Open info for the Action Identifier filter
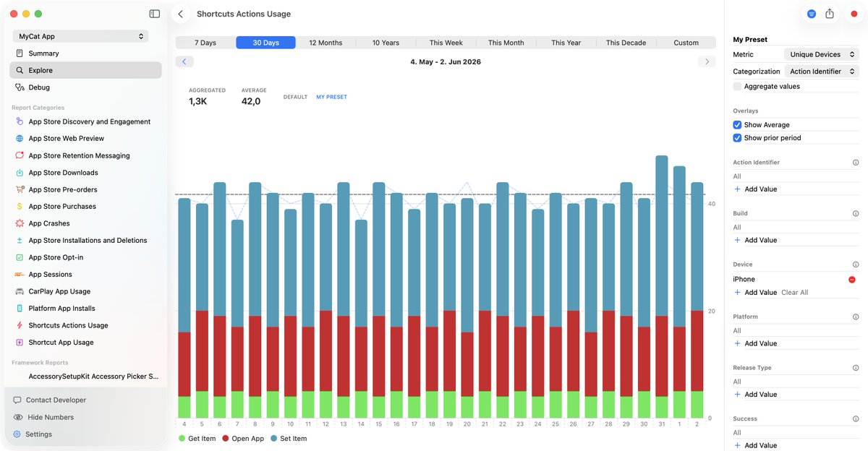 (x=856, y=163)
